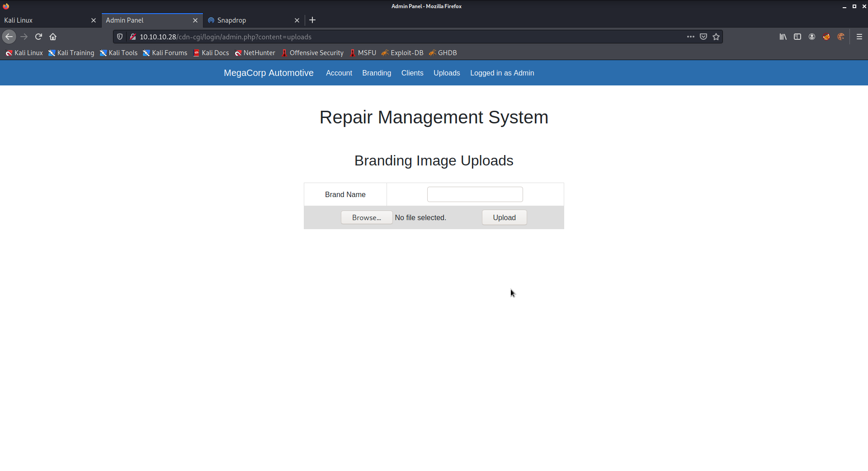Open the Kali Tools bookmark

[x=118, y=53]
